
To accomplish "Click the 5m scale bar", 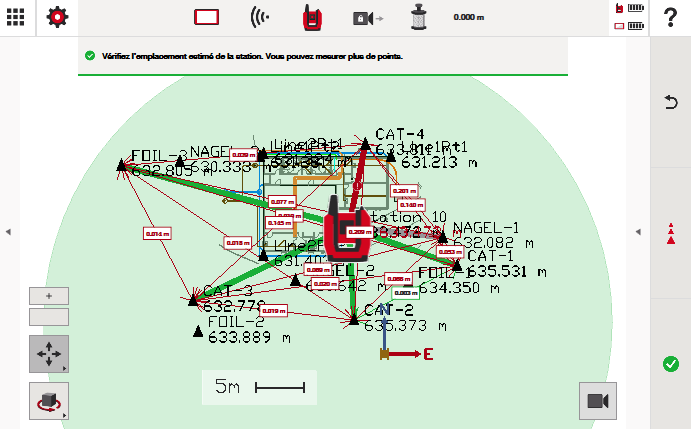I will tap(259, 387).
